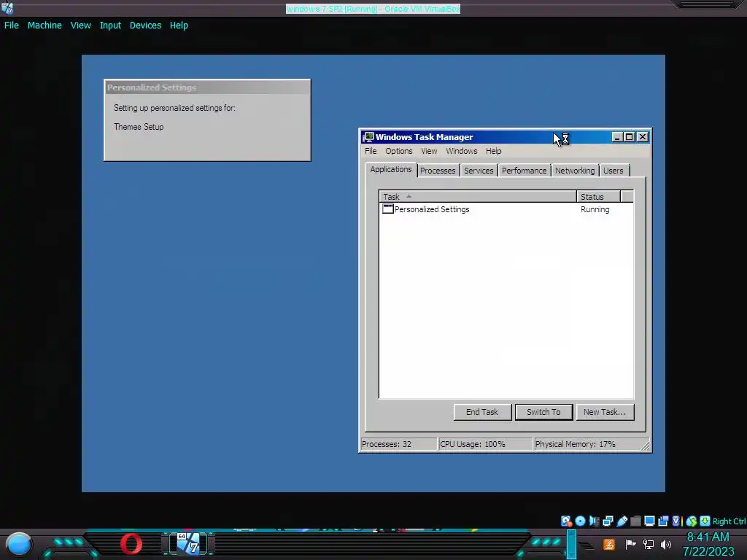
Task: Click the host network tray icon
Action: [649, 544]
